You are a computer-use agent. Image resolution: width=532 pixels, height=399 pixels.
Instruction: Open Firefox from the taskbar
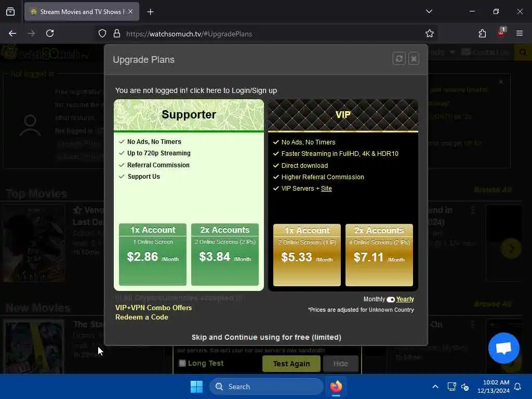336,387
